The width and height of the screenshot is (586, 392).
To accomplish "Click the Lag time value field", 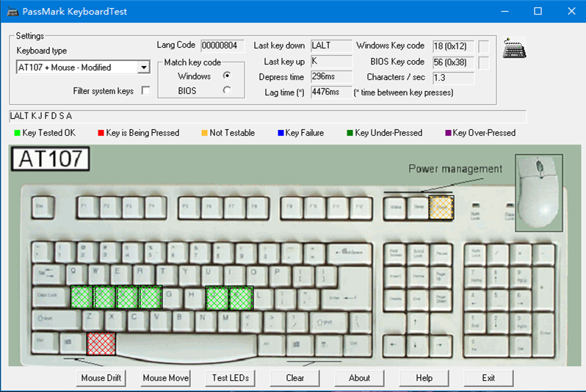I will click(331, 92).
